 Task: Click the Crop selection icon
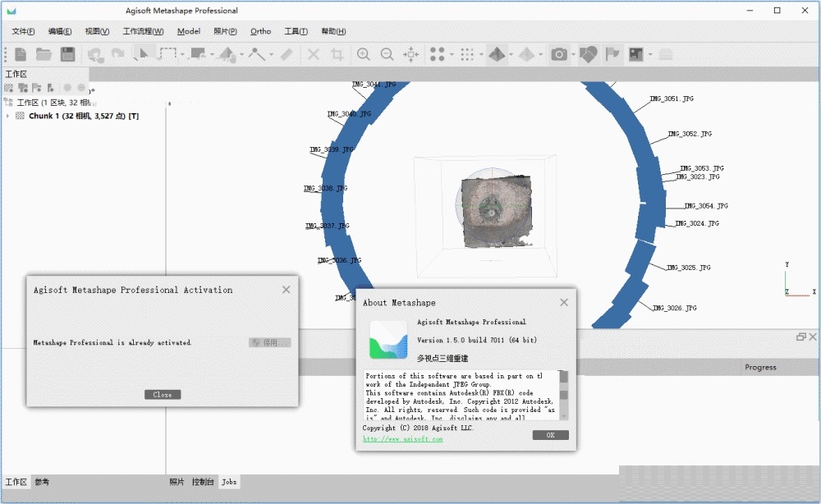[337, 54]
